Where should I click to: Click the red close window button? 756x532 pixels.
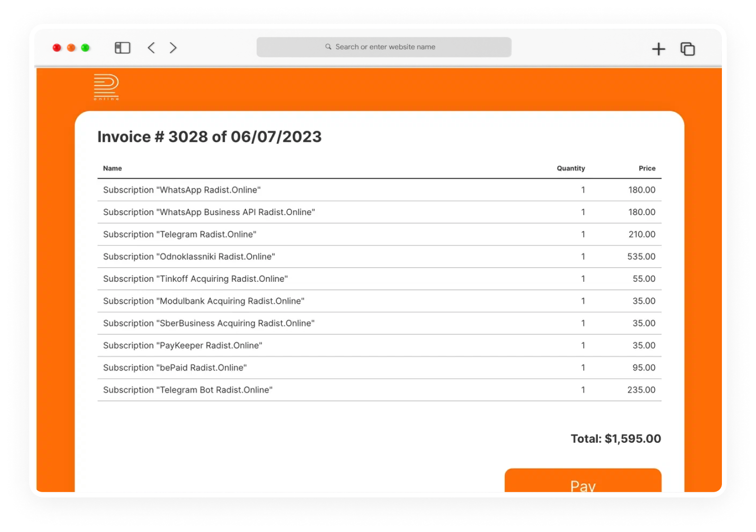point(57,48)
